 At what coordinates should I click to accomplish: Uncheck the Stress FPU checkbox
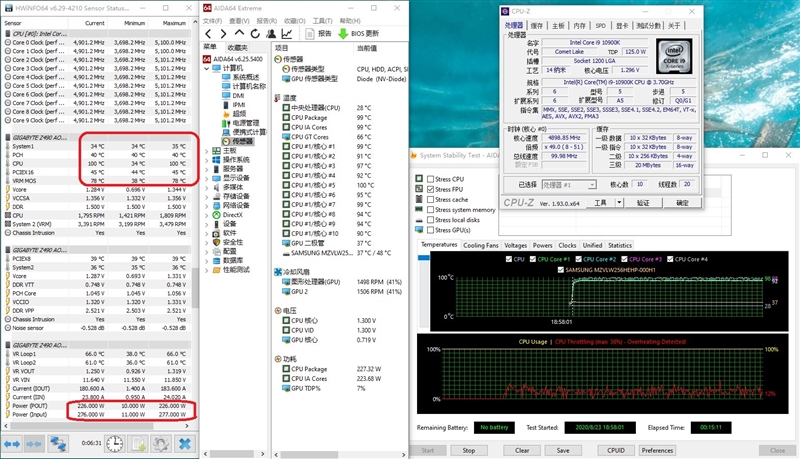point(431,189)
